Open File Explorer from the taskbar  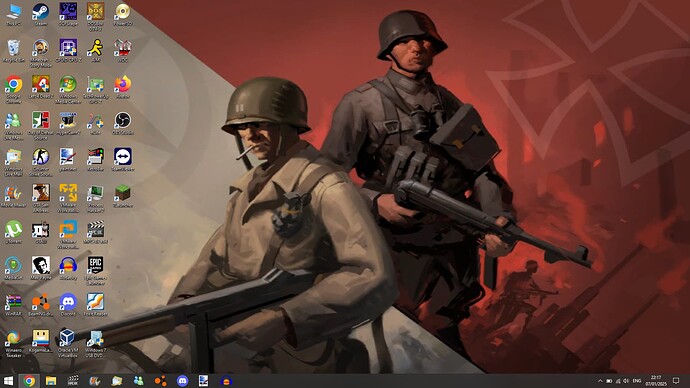tap(51, 381)
